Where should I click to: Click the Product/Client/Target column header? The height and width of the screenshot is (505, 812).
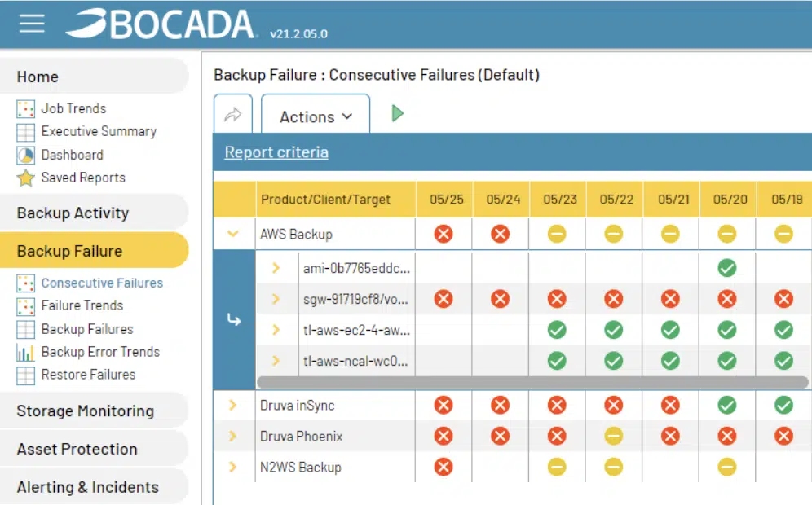(x=336, y=200)
